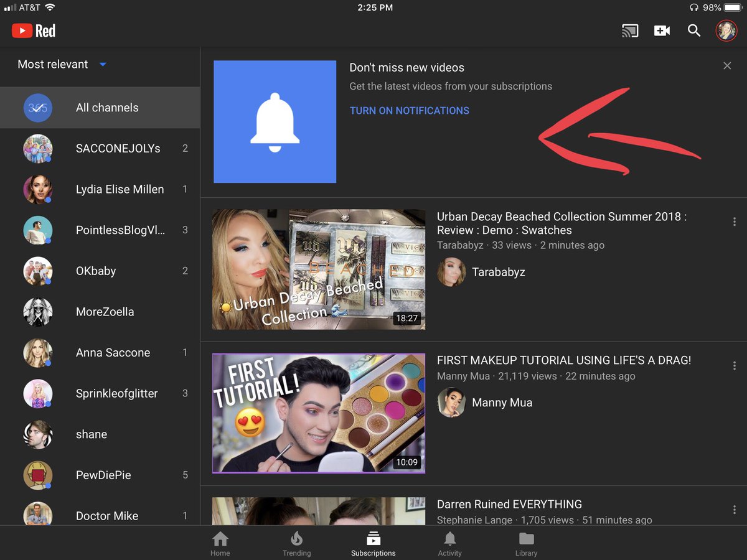Tap 'Tarababyz · 33 views · 2 minutes ago'

(520, 245)
